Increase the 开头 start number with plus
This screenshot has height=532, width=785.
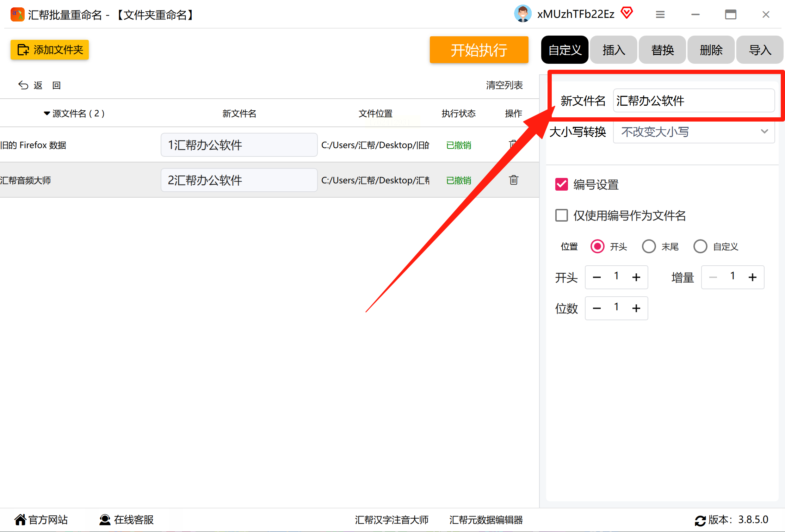point(636,277)
